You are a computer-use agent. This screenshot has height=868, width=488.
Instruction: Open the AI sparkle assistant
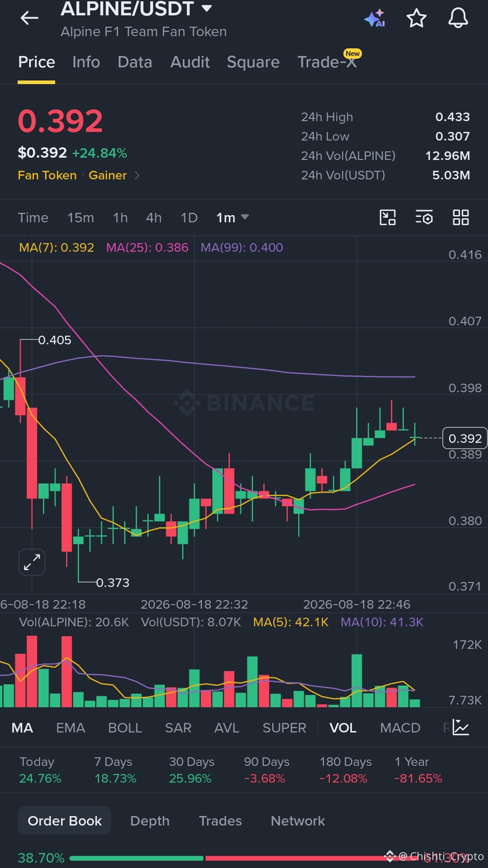point(375,18)
